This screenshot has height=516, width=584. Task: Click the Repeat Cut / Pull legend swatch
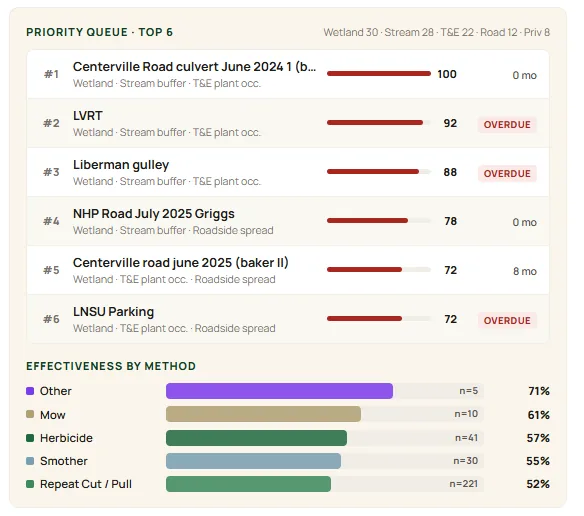(x=30, y=484)
